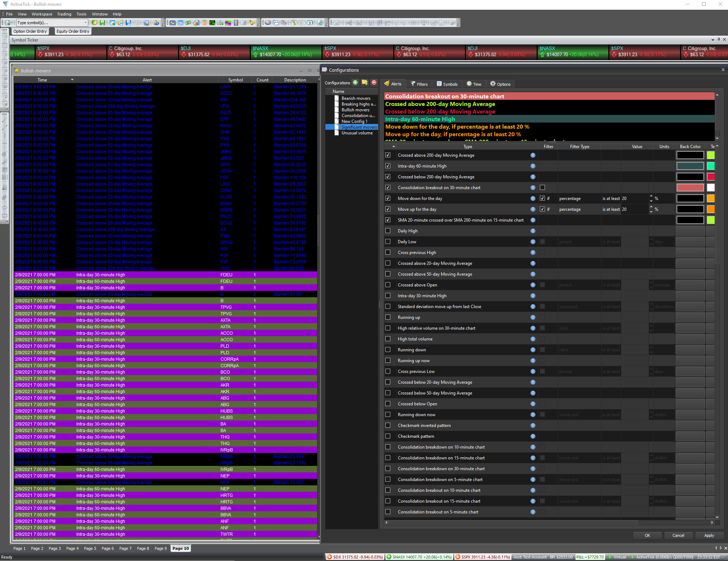Check the Crossed below Open alert

tap(388, 404)
